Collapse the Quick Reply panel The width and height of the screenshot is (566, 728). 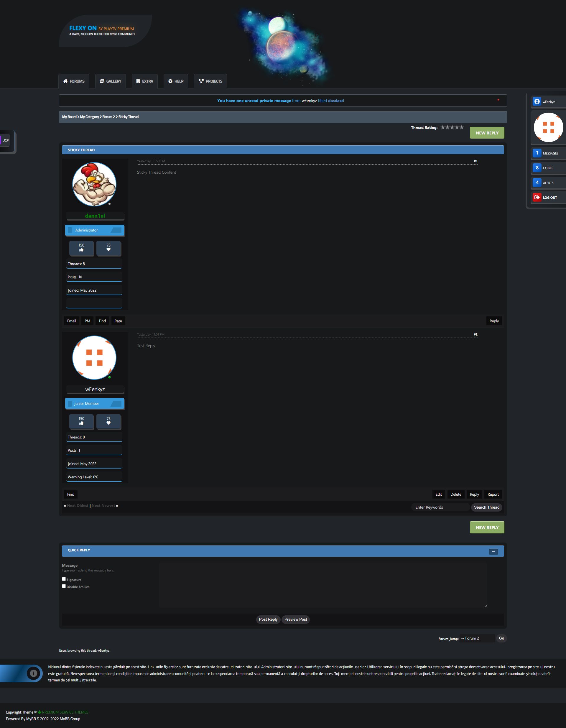493,552
